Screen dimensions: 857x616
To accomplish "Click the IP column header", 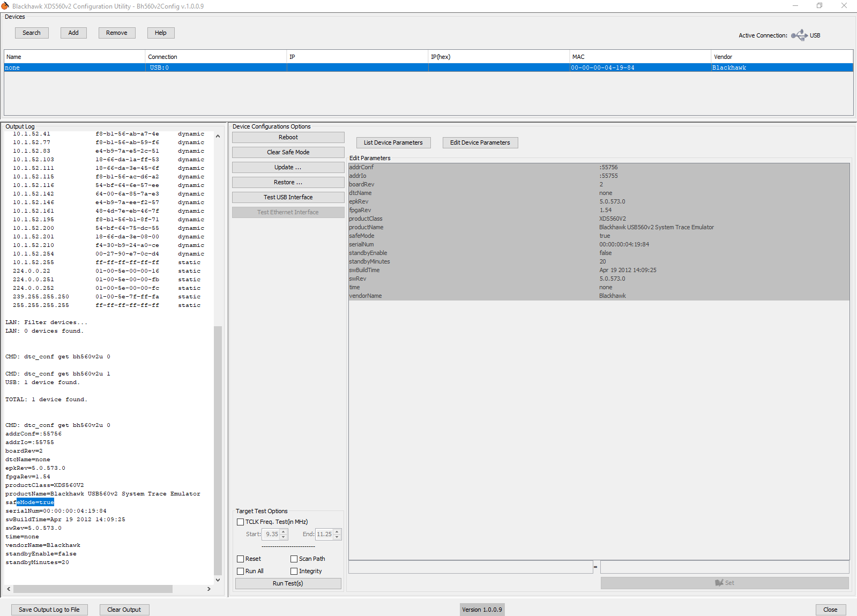I will tap(357, 57).
